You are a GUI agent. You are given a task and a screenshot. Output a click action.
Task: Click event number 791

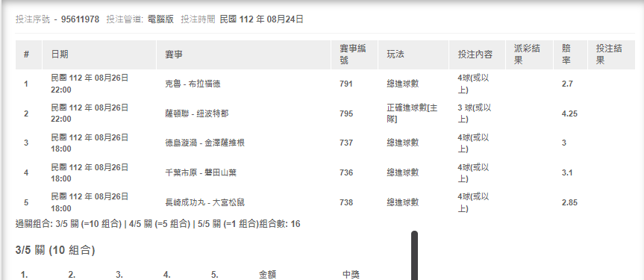[346, 84]
